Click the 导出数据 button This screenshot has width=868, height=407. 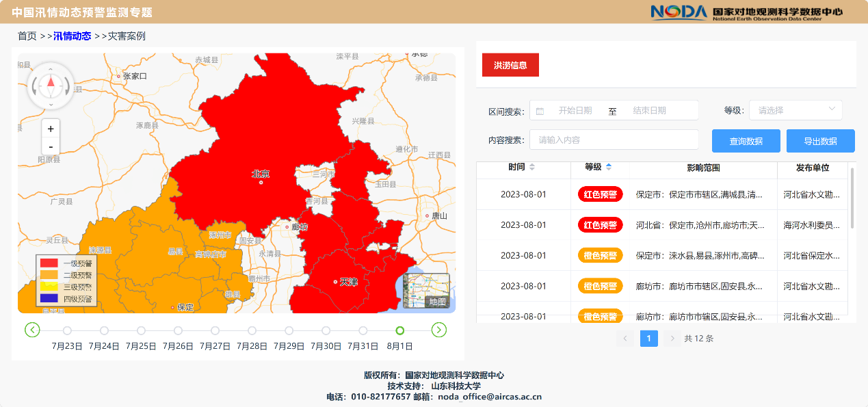point(820,141)
